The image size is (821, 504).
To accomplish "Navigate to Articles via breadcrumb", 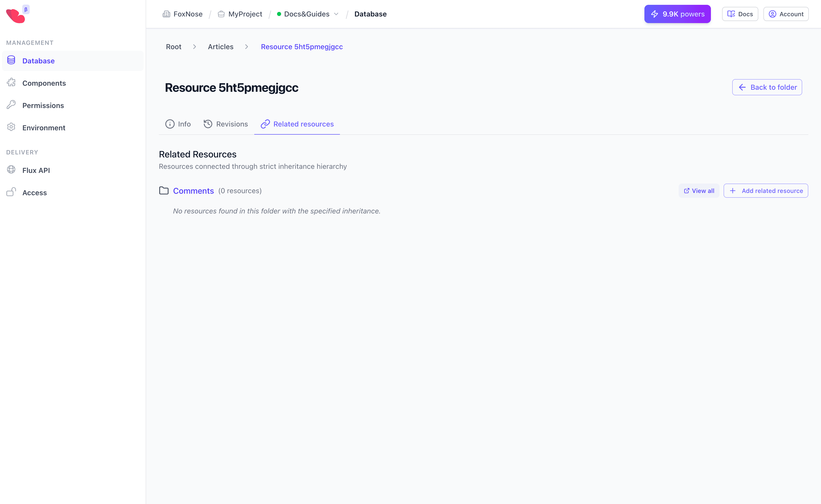I will [220, 47].
